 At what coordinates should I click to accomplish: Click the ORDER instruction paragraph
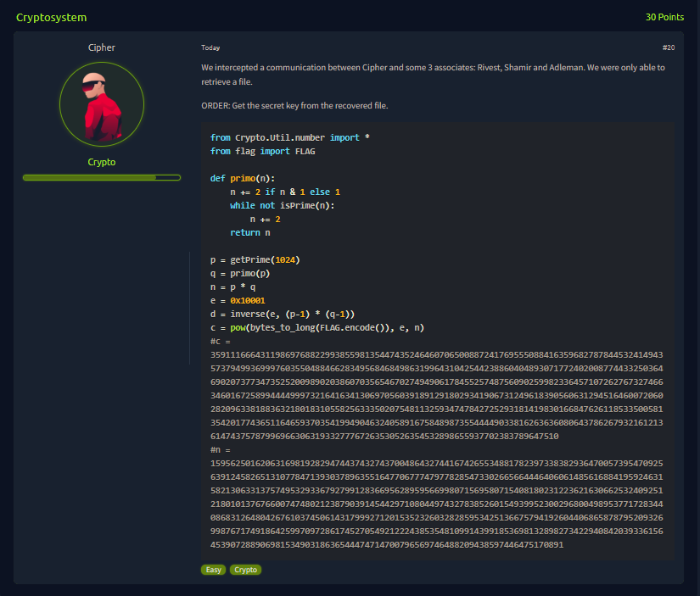[294, 105]
